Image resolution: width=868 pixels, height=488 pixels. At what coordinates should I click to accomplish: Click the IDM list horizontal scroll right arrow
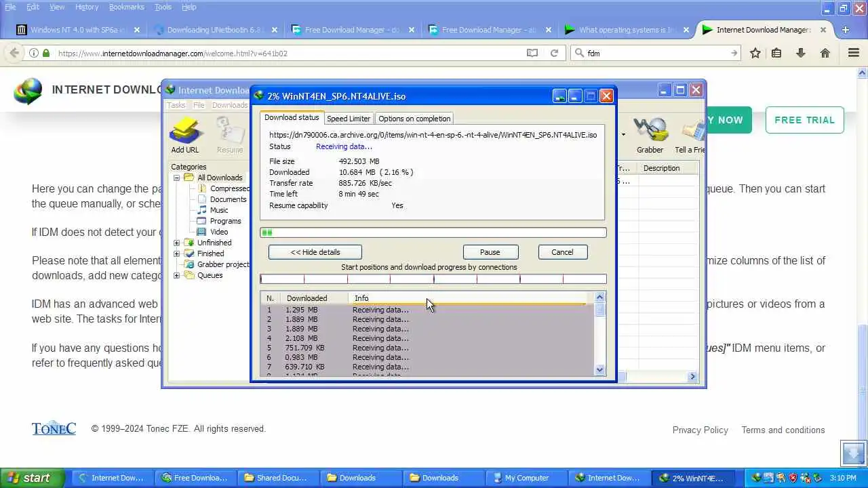(x=692, y=377)
